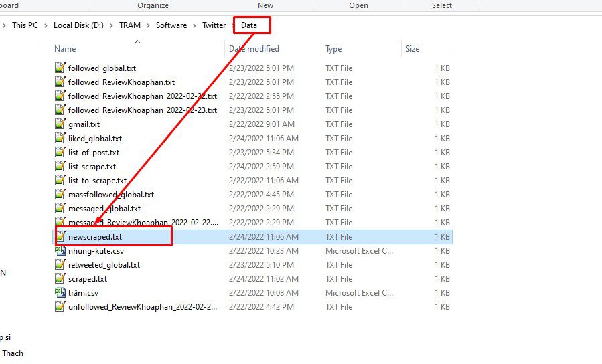602x364 pixels.
Task: Select the newscraped.txt file name
Action: point(95,237)
